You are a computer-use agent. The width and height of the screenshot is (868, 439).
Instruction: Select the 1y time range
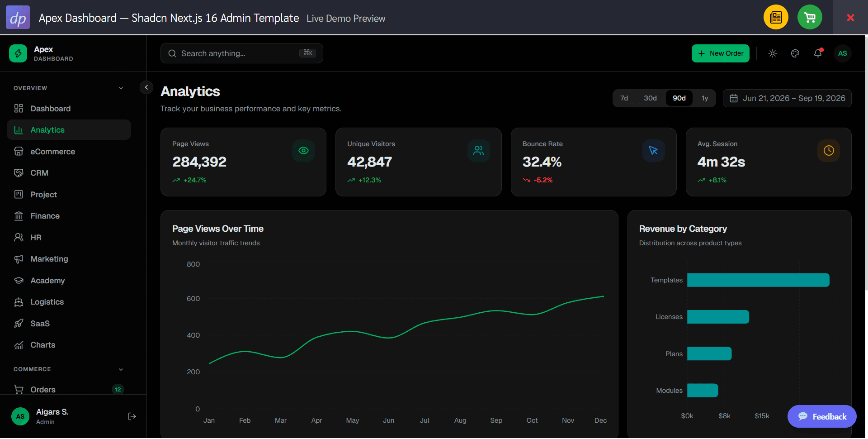pyautogui.click(x=705, y=98)
